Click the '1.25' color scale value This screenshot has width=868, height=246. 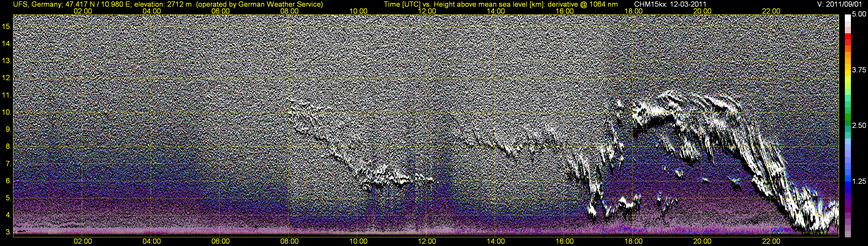859,182
